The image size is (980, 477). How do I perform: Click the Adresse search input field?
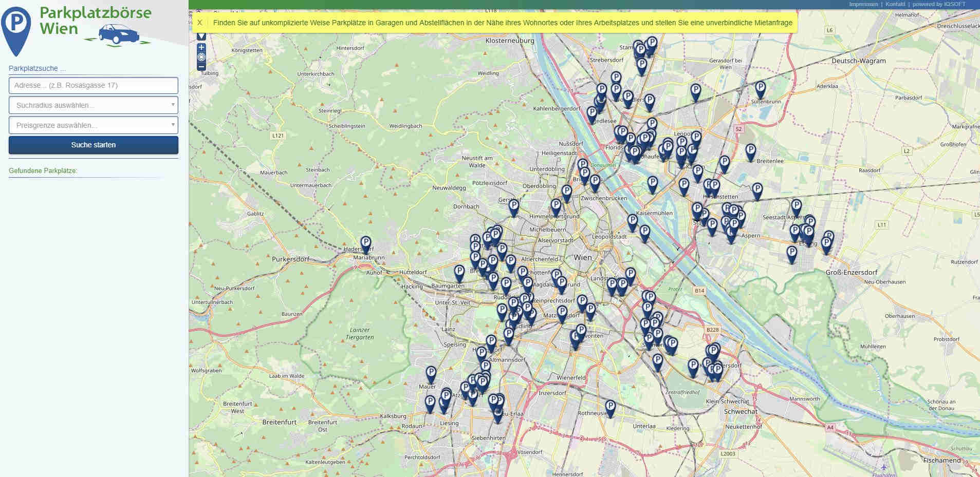pyautogui.click(x=94, y=85)
